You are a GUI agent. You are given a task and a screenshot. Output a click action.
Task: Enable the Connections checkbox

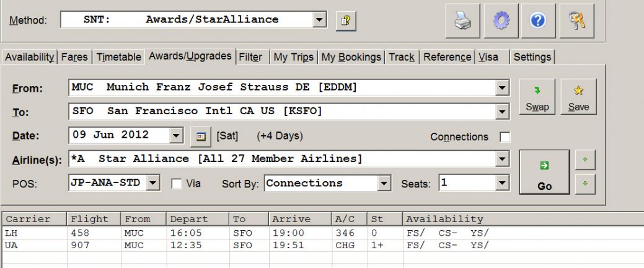[505, 137]
